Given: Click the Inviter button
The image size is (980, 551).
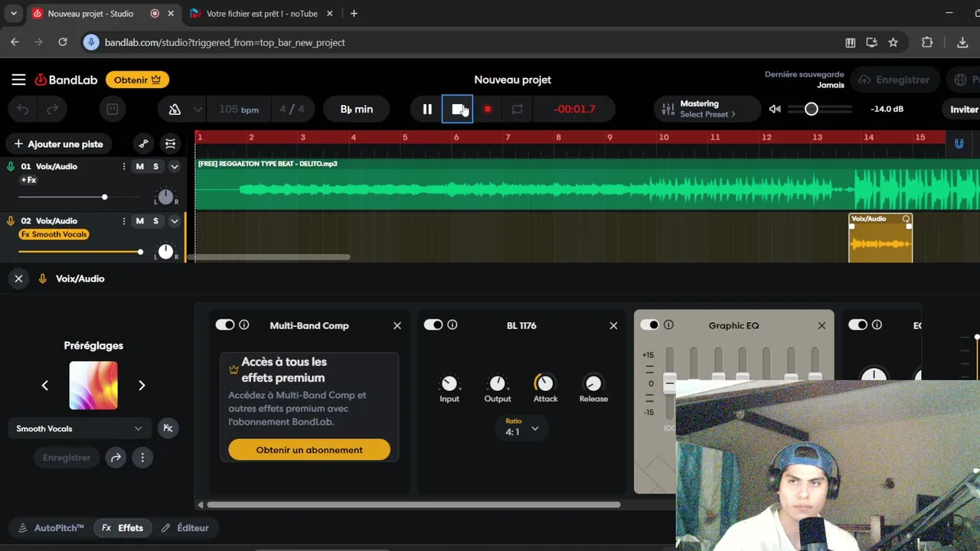Looking at the screenshot, I should tap(963, 109).
